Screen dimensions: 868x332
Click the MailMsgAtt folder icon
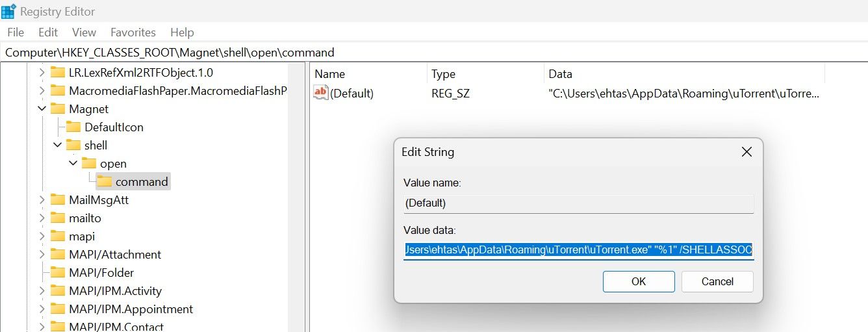[x=58, y=199]
